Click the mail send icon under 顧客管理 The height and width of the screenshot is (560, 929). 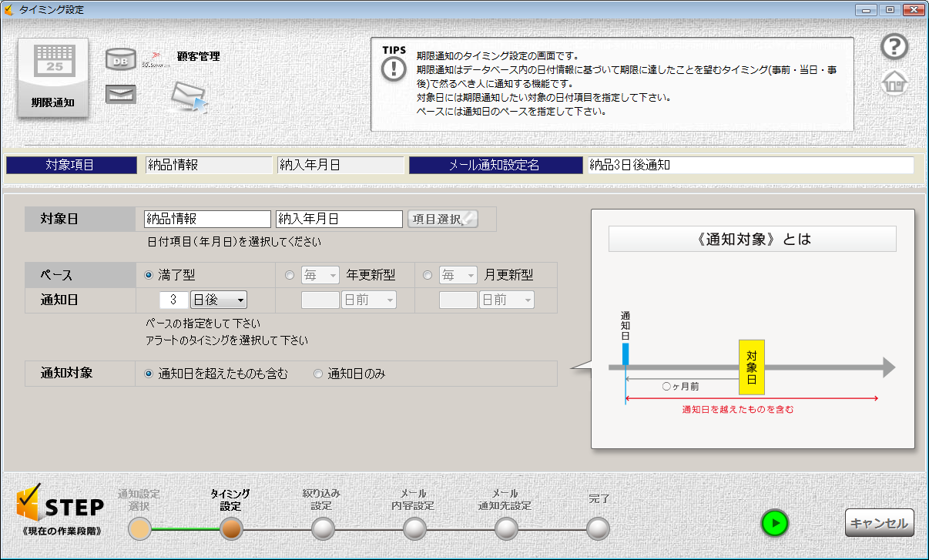click(x=189, y=97)
